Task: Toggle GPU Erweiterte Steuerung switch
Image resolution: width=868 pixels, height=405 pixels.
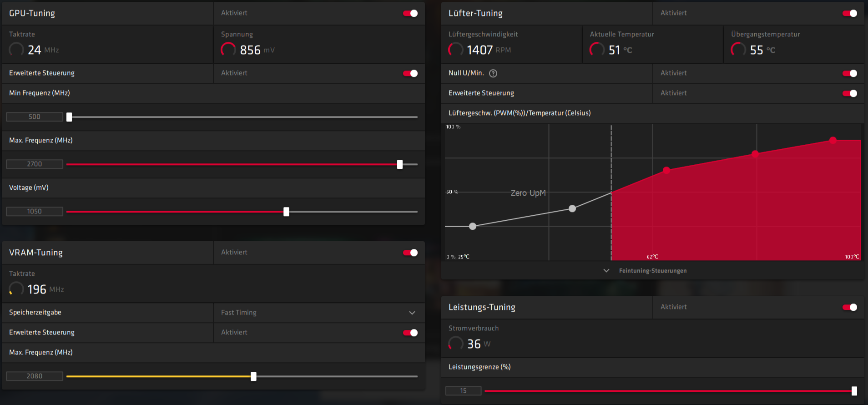Action: coord(410,73)
